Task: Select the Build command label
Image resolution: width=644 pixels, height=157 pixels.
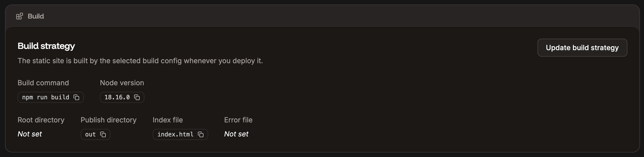Action: click(x=43, y=83)
